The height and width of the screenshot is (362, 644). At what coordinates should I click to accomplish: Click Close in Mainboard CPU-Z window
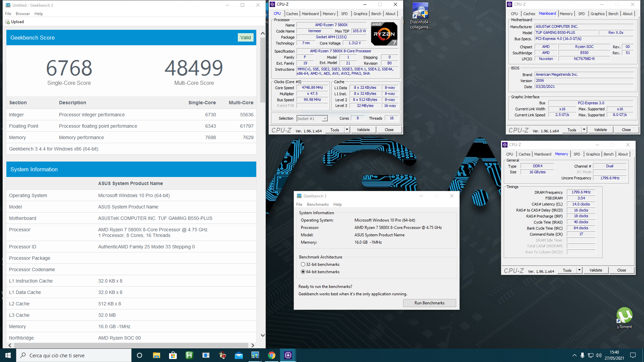coord(626,130)
